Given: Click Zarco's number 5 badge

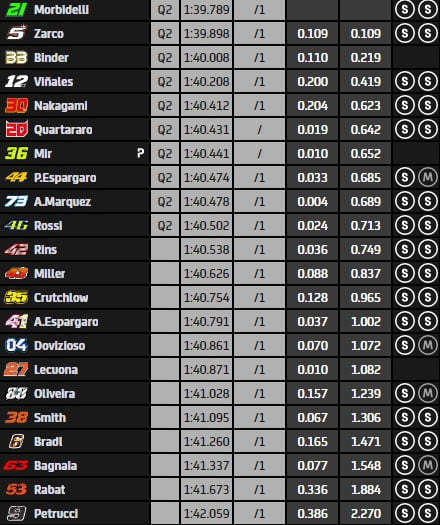Looking at the screenshot, I should [x=16, y=33].
